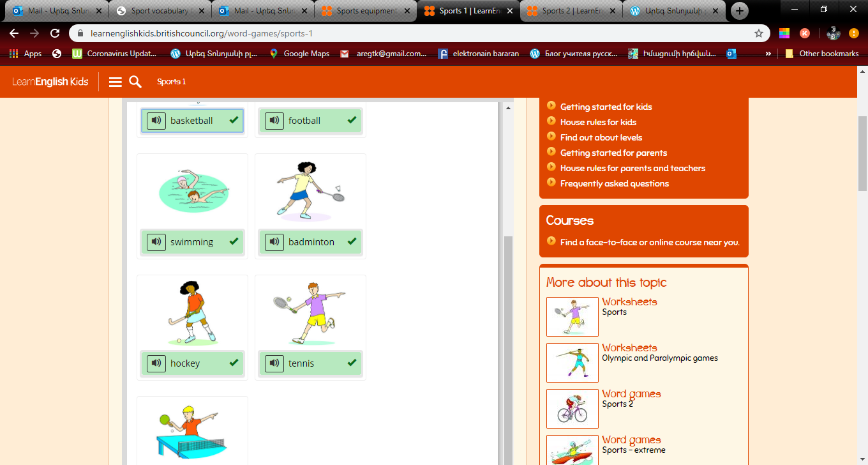Click speaker icon next to swimming
Image resolution: width=868 pixels, height=465 pixels.
[156, 242]
